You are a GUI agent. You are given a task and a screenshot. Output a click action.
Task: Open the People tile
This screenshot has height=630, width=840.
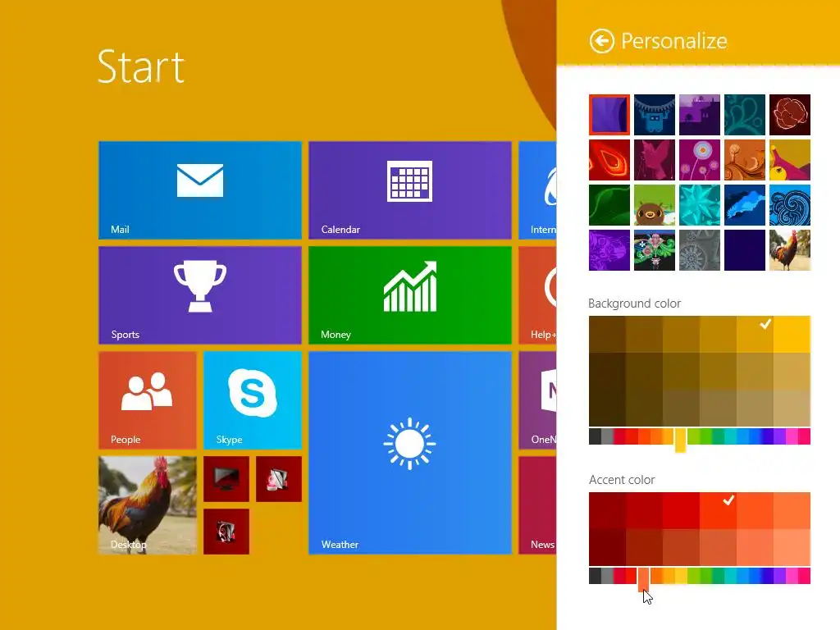148,400
